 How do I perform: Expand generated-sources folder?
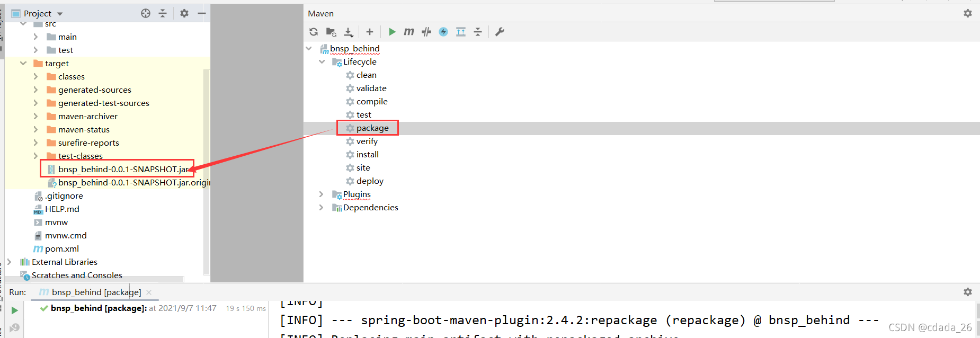click(35, 90)
